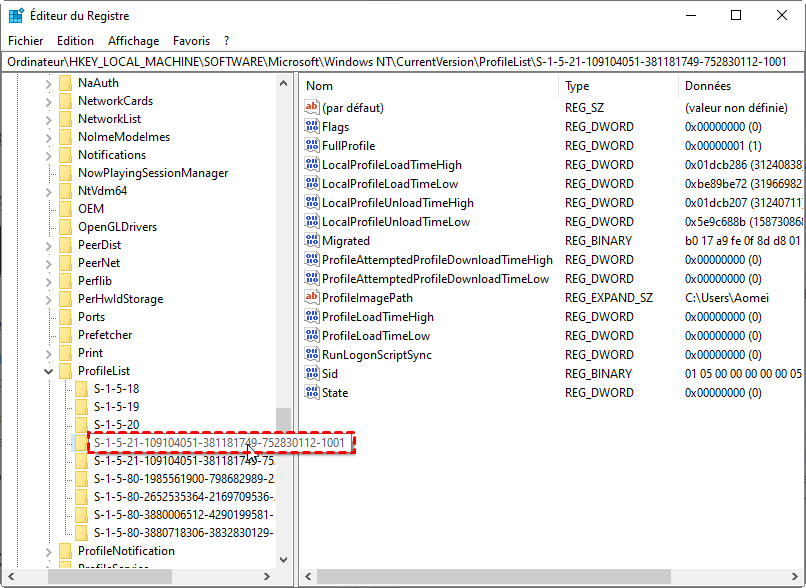Viewport: 806px width, 588px height.
Task: Select the S-1-5-18 folder icon
Action: click(82, 389)
